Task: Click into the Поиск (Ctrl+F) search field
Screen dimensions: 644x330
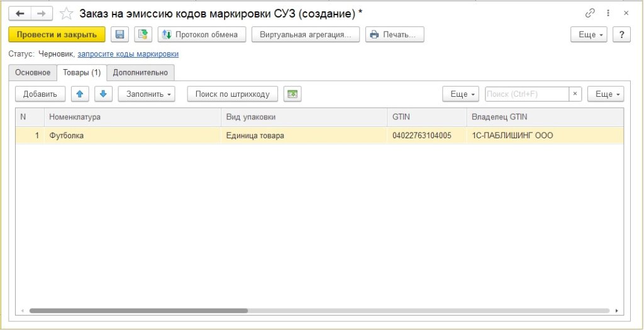Action: tap(526, 94)
